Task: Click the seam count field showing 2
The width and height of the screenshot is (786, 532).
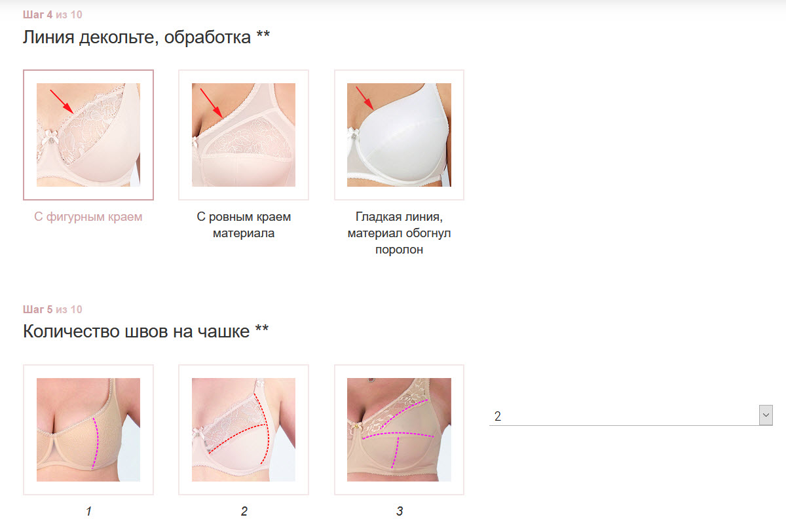Action: pos(631,416)
